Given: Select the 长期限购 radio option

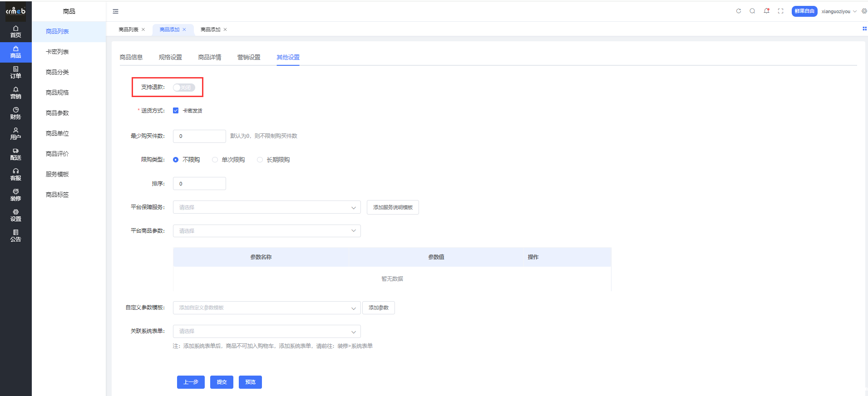Looking at the screenshot, I should [260, 160].
